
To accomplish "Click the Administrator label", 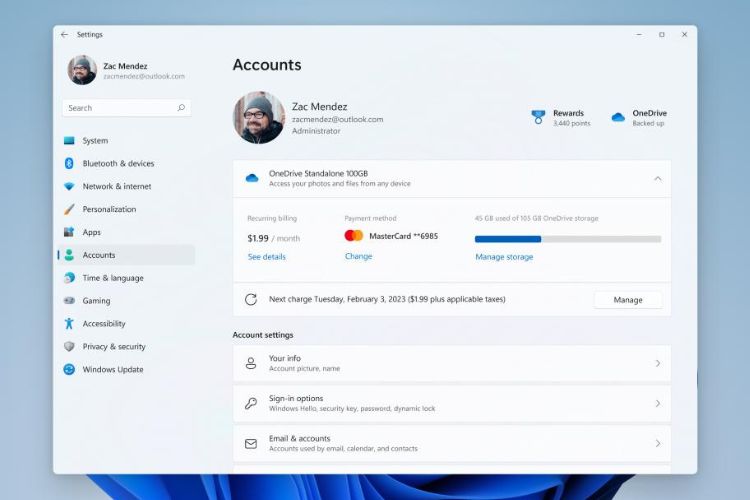I will coord(316,131).
